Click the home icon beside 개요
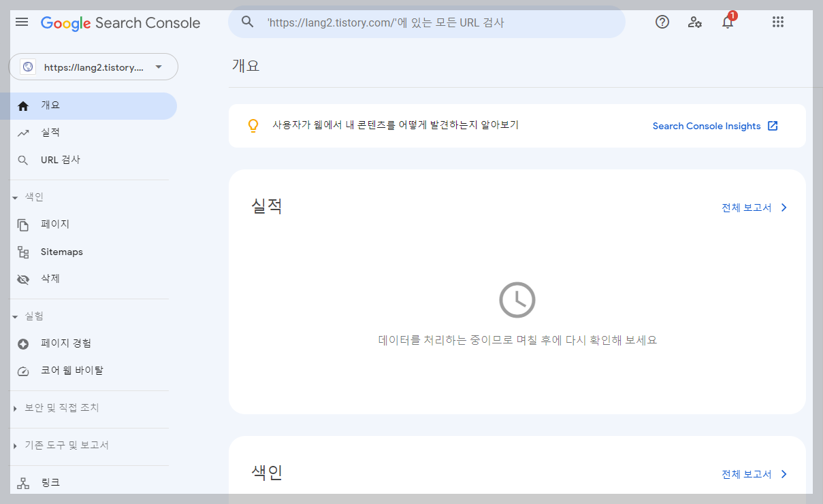The image size is (823, 504). (x=23, y=106)
